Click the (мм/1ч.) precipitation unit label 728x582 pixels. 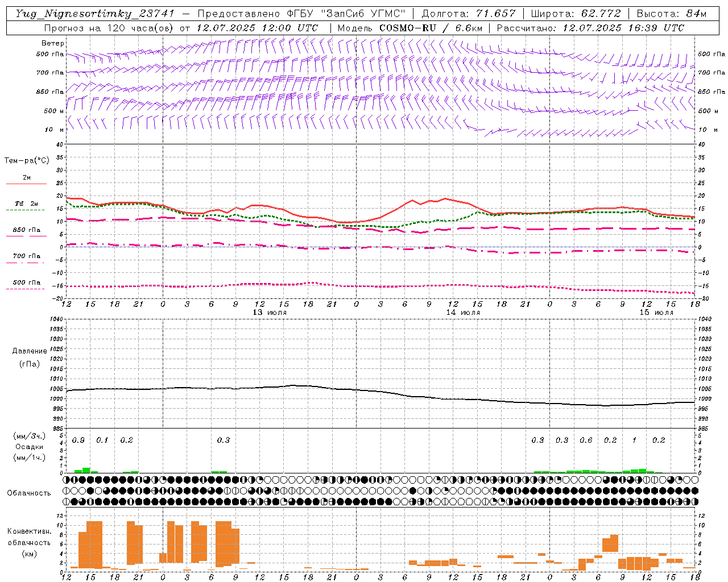(x=30, y=458)
